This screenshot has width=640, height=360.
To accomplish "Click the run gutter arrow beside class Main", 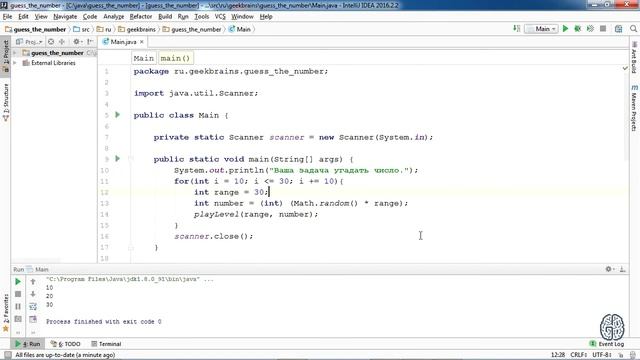I will tap(118, 115).
